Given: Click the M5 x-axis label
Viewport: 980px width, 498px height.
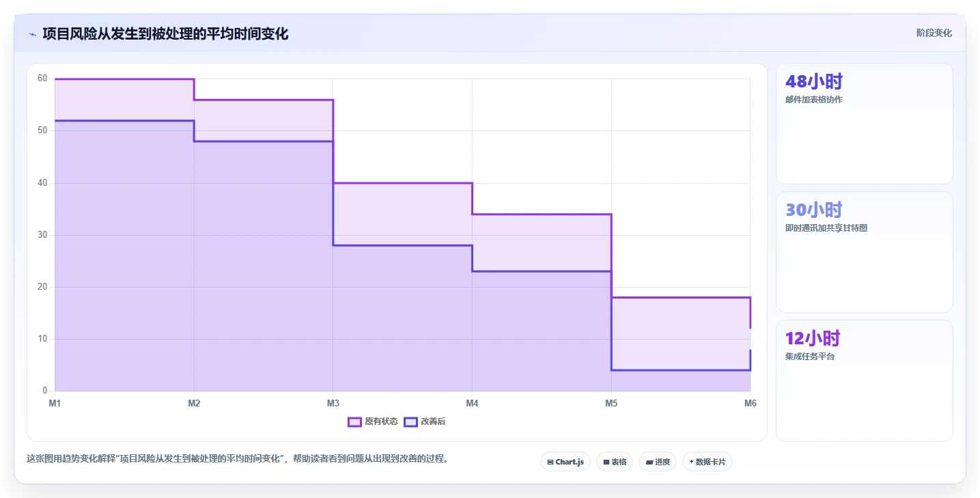Looking at the screenshot, I should [611, 404].
